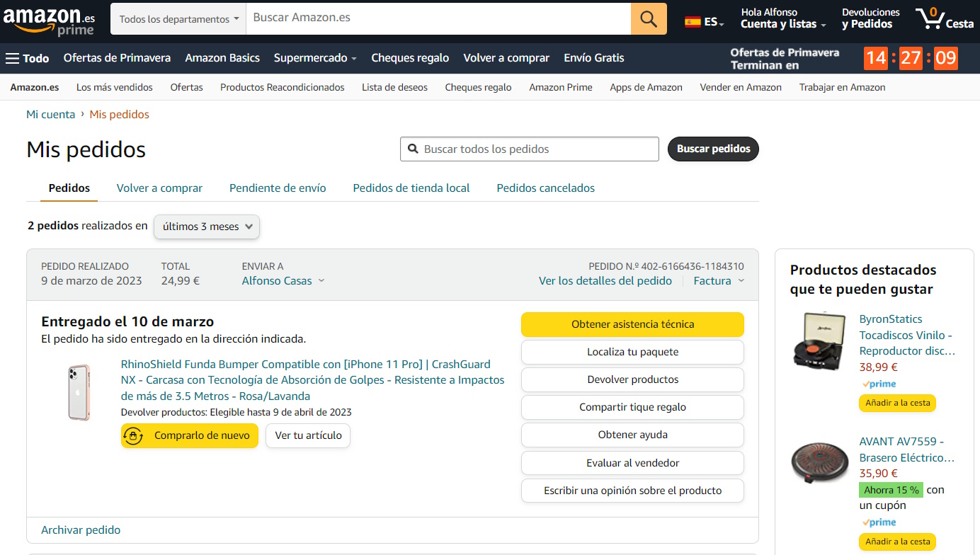Open Pedidos de tienda local tab
Viewport: 980px width, 555px height.
[411, 188]
